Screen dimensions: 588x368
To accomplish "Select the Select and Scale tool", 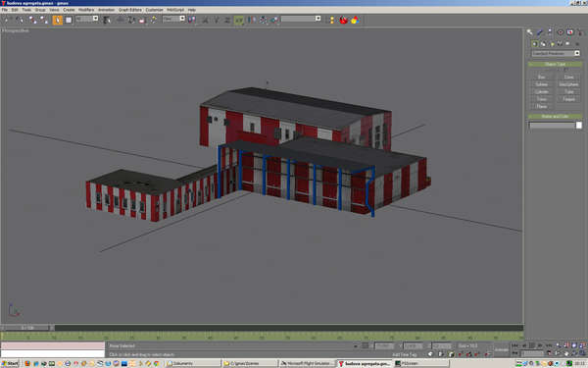I will [x=142, y=20].
